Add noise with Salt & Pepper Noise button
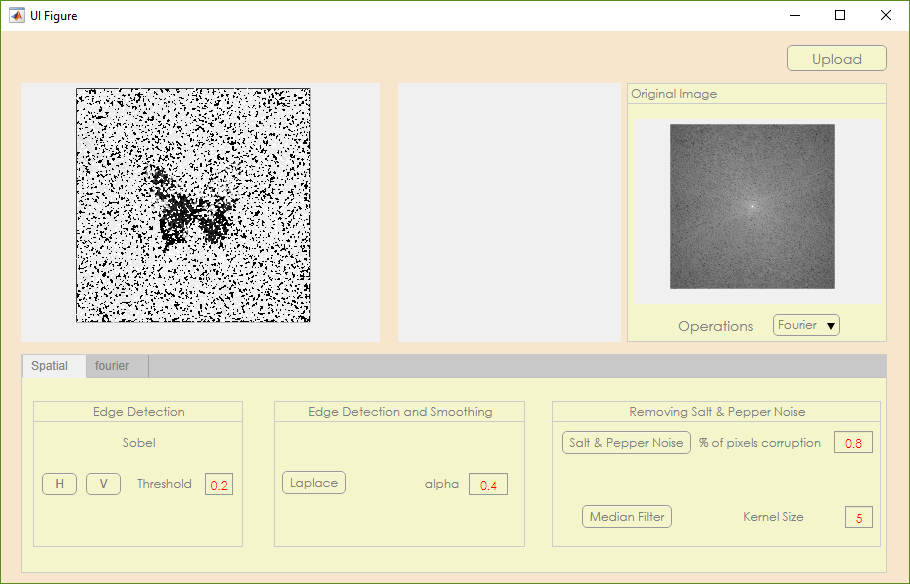The height and width of the screenshot is (584, 910). point(626,442)
